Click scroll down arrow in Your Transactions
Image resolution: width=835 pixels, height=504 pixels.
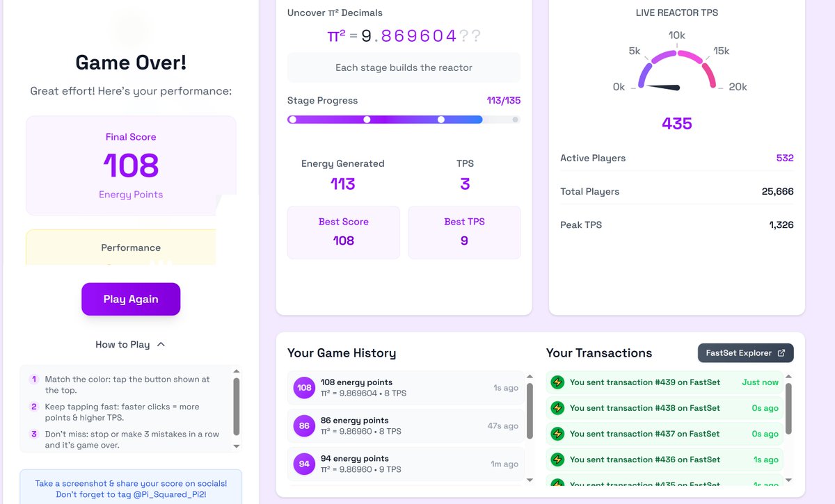tap(788, 480)
